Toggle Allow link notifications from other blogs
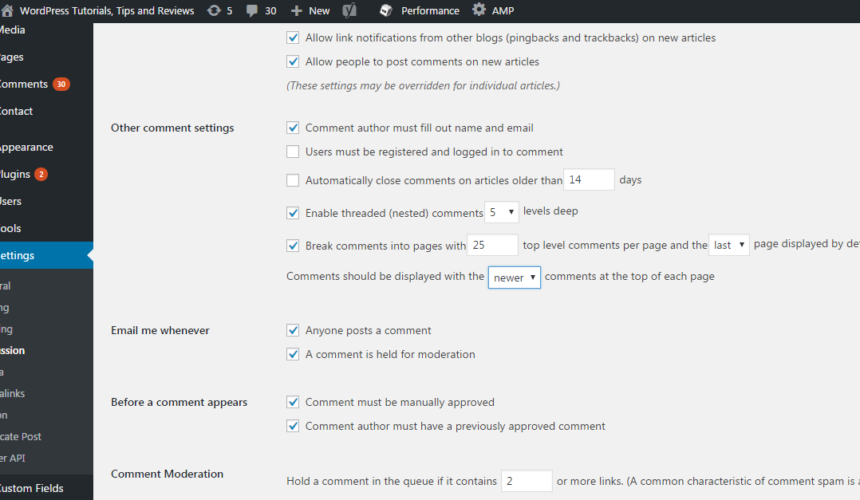Screen dimensions: 860x500 coord(293,38)
